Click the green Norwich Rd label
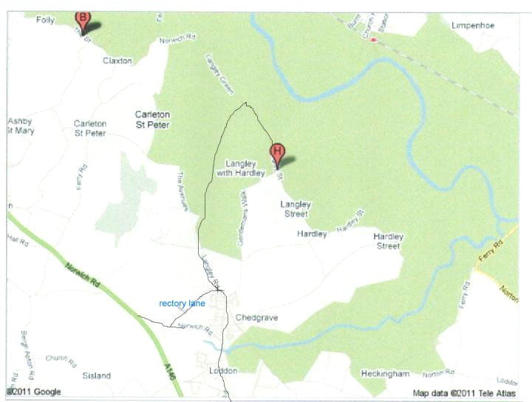The height and width of the screenshot is (402, 532). pos(83,275)
